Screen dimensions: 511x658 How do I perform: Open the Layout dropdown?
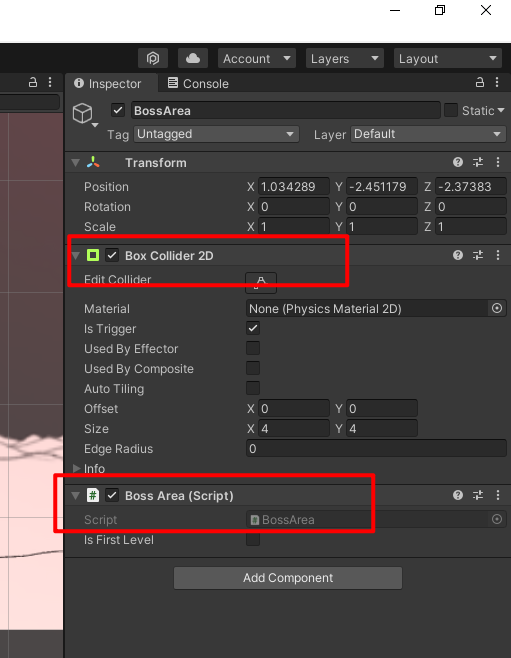pyautogui.click(x=448, y=58)
